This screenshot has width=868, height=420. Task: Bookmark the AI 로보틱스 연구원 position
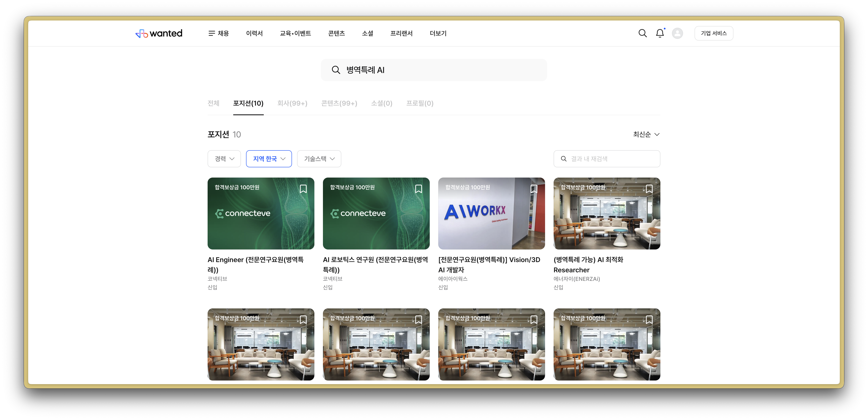pos(418,189)
